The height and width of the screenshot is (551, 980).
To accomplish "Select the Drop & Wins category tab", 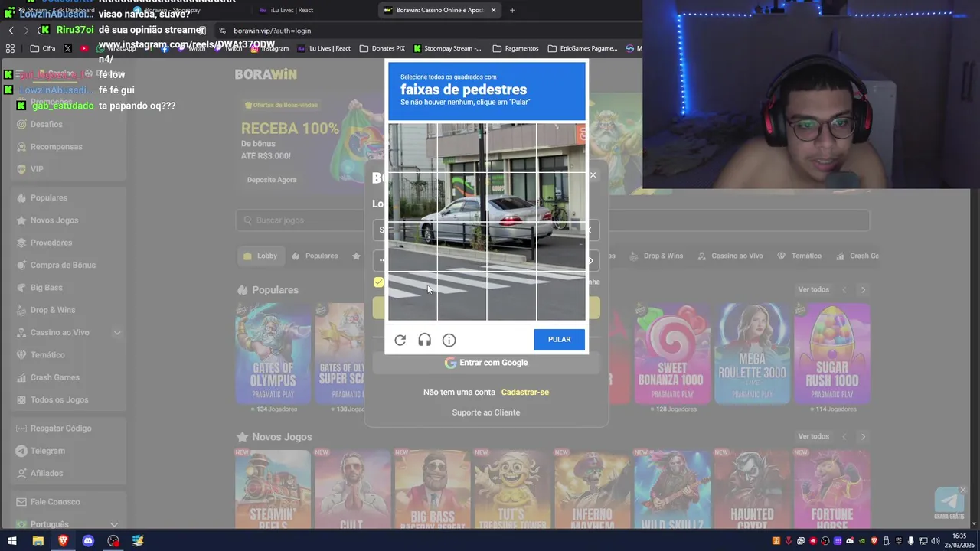I will click(x=656, y=256).
